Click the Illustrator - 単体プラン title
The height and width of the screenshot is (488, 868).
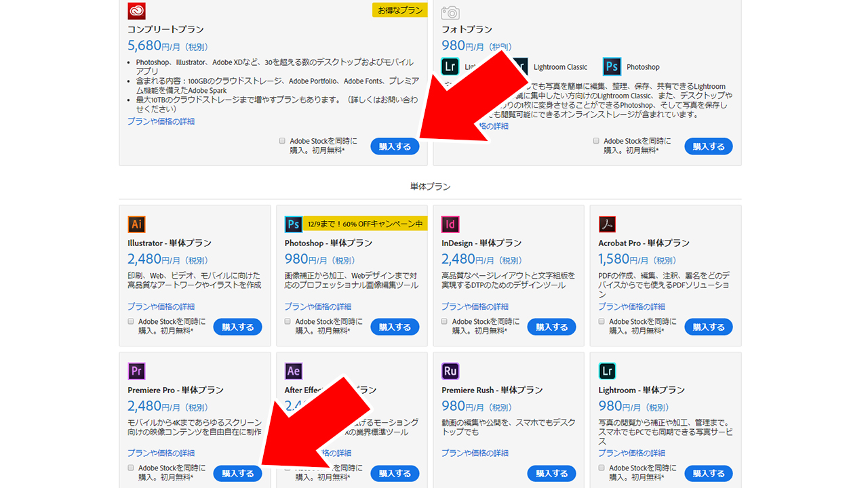(x=170, y=243)
